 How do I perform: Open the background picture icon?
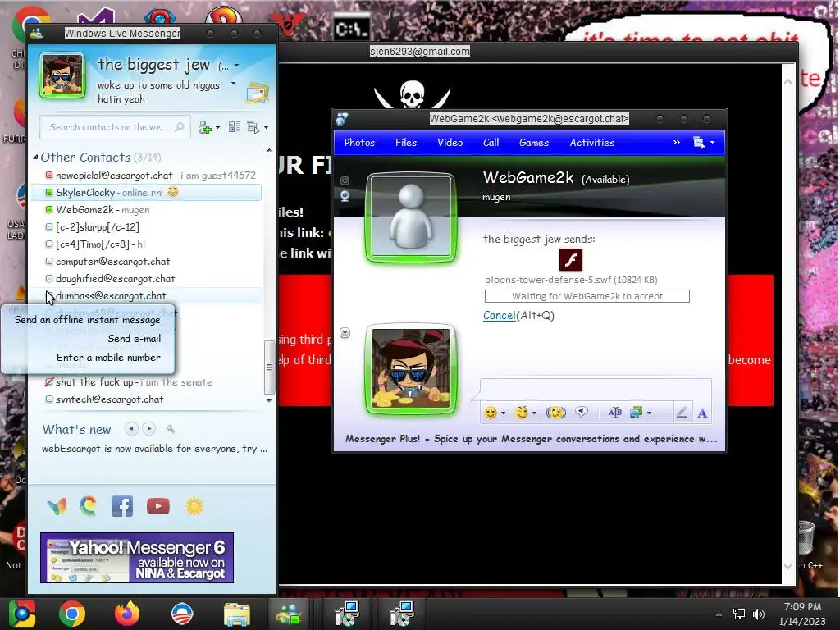[636, 413]
